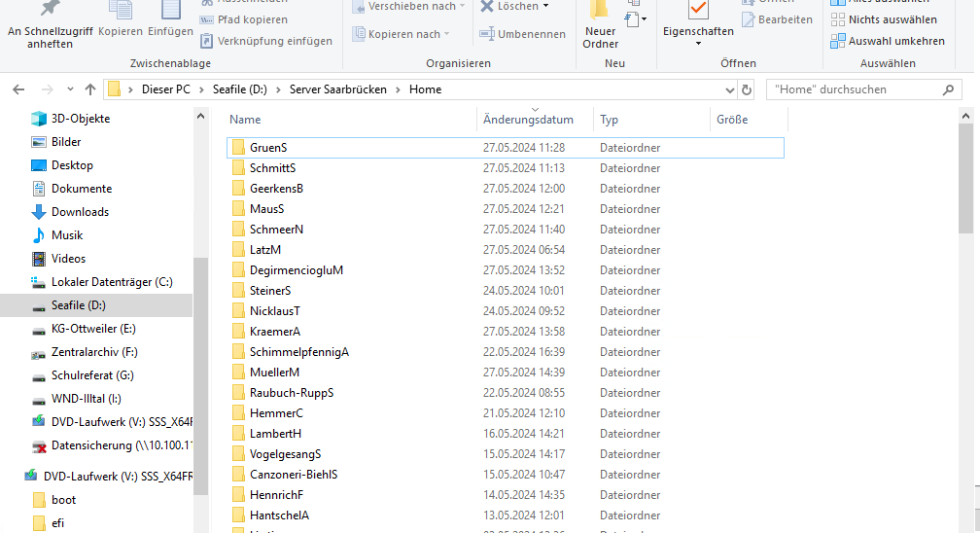980x533 pixels.
Task: Click the Kopieren ribbon button
Action: (x=121, y=18)
